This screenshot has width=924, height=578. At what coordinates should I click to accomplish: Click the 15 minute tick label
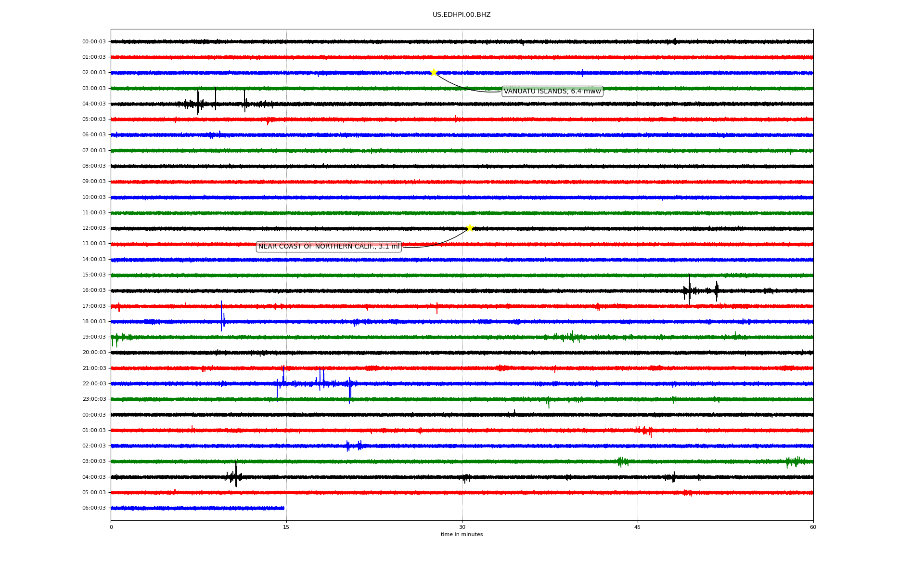click(x=286, y=527)
